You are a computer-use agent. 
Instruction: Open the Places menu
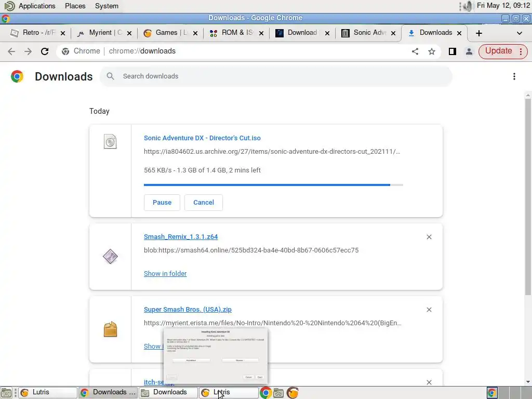click(x=75, y=6)
